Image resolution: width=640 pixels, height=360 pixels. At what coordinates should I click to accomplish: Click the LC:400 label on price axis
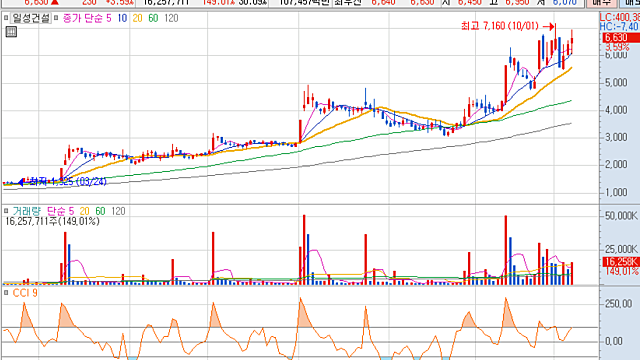click(620, 18)
